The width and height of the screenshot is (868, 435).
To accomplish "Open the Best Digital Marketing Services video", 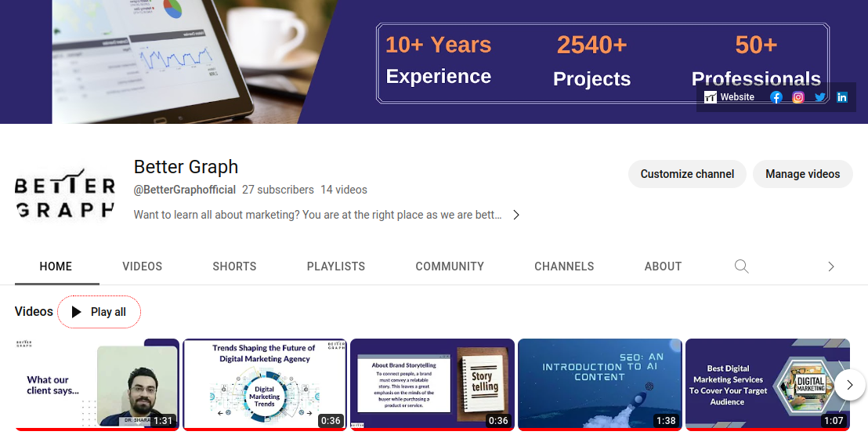I will click(x=767, y=385).
